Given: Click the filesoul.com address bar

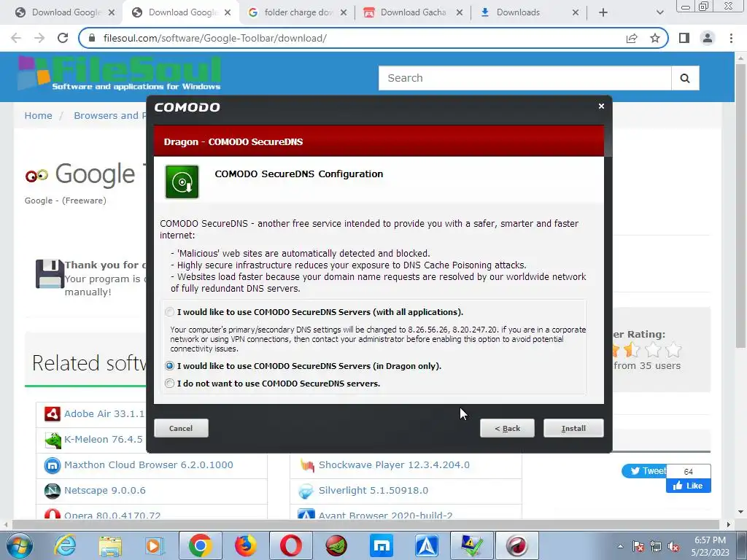Looking at the screenshot, I should tap(352, 38).
